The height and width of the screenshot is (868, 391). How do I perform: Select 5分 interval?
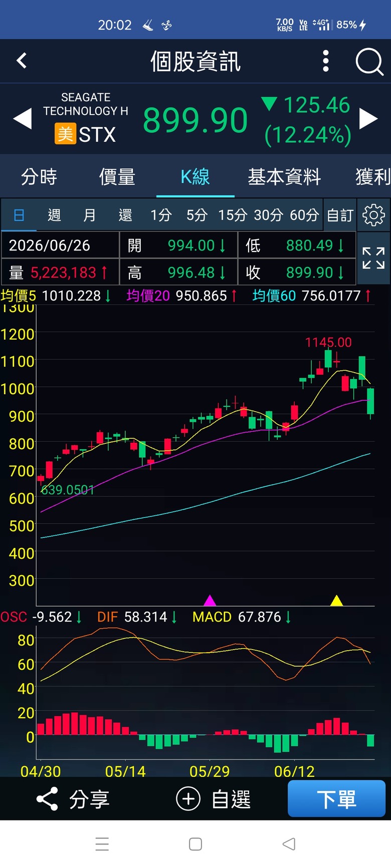click(x=197, y=215)
